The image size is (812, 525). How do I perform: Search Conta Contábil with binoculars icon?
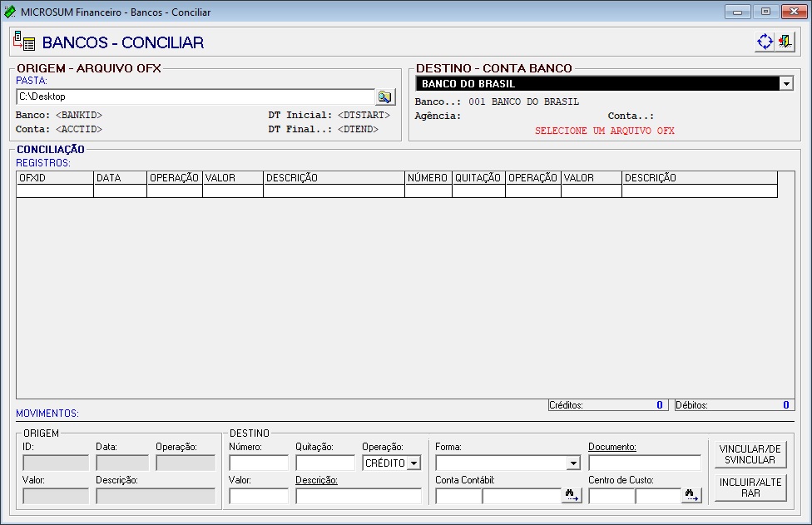pos(572,495)
